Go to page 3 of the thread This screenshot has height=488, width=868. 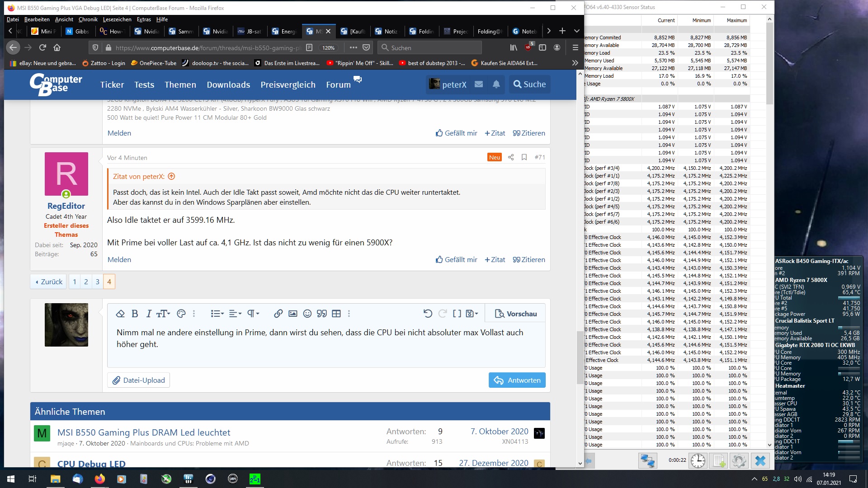click(97, 282)
